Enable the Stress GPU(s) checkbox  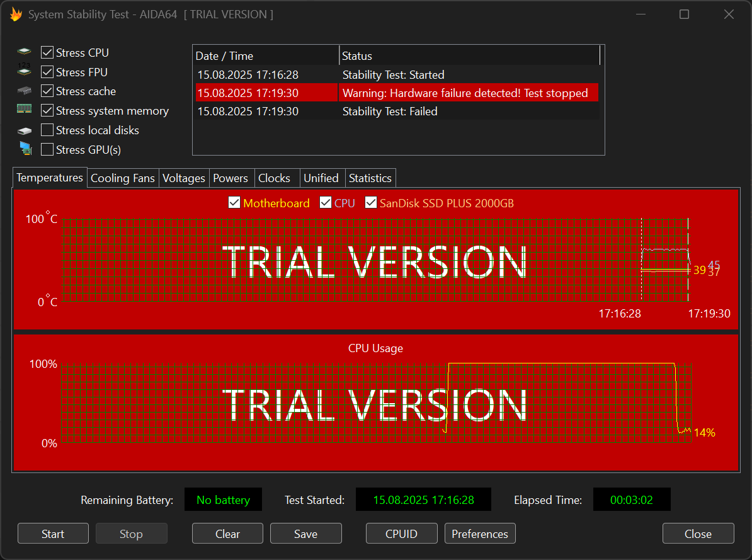pyautogui.click(x=47, y=150)
